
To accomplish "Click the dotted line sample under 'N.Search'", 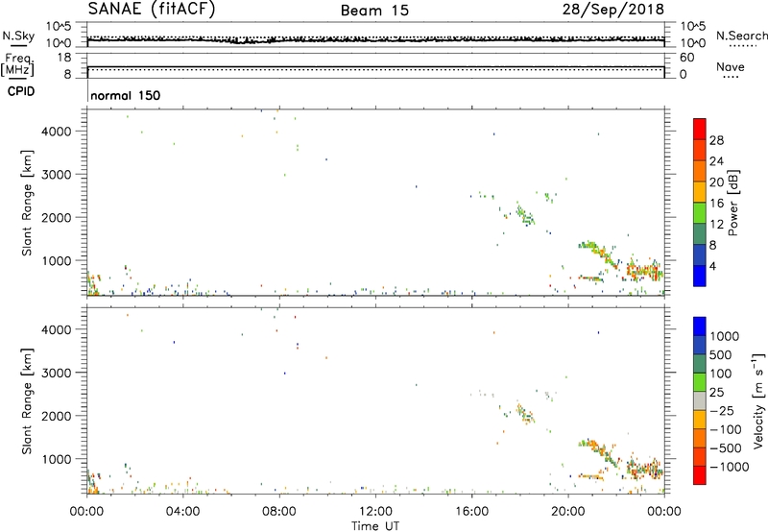I will [x=742, y=46].
